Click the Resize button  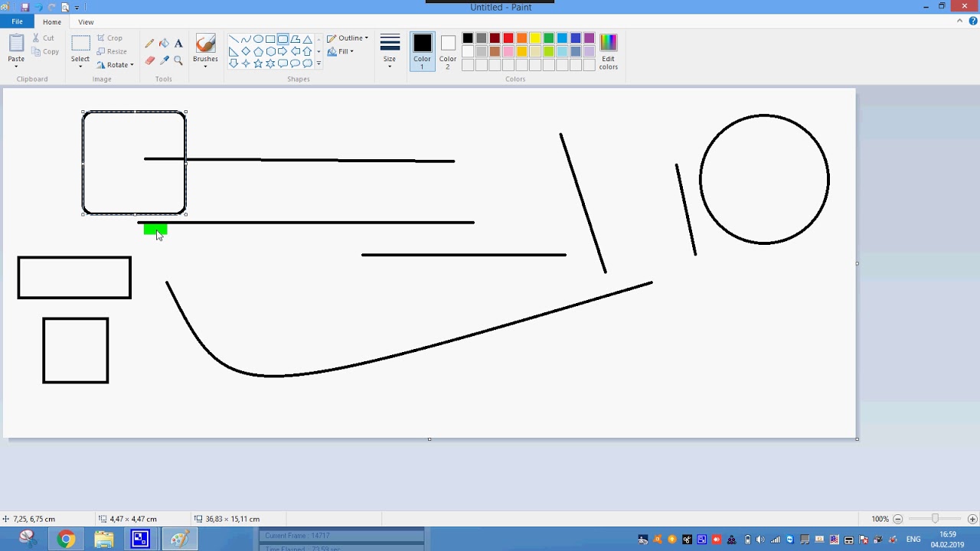coord(112,52)
